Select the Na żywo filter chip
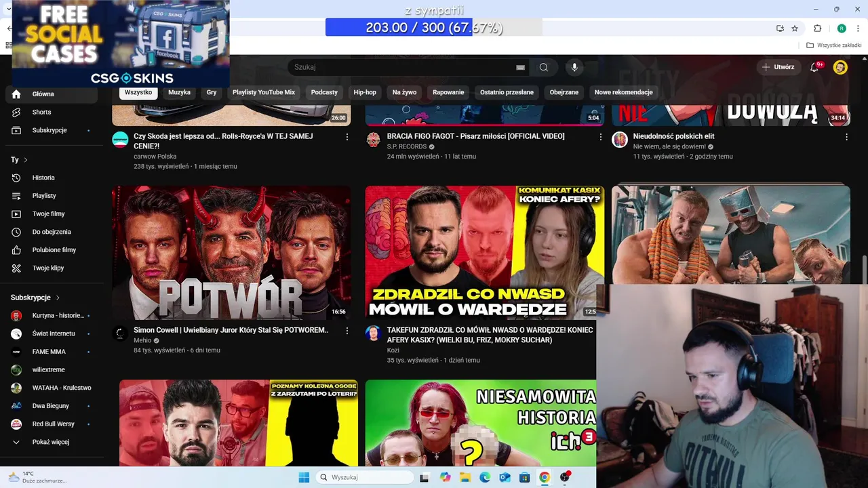 click(x=405, y=92)
